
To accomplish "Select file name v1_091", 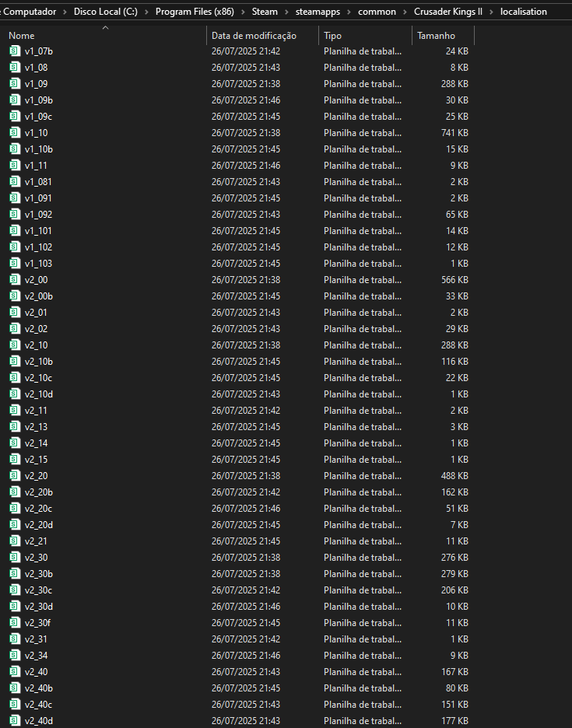I will coord(38,198).
